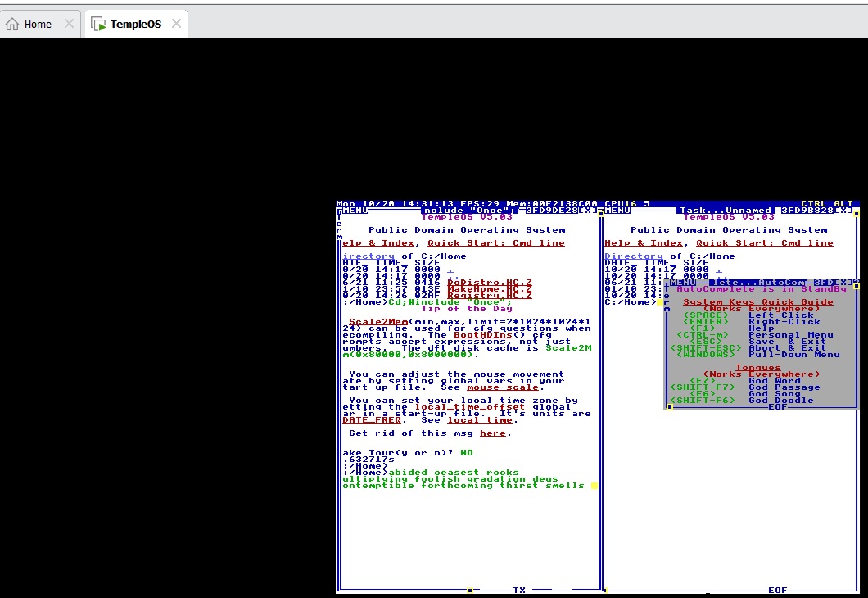Open DoDistro.HC.Z file link
This screenshot has width=868, height=598.
490,283
